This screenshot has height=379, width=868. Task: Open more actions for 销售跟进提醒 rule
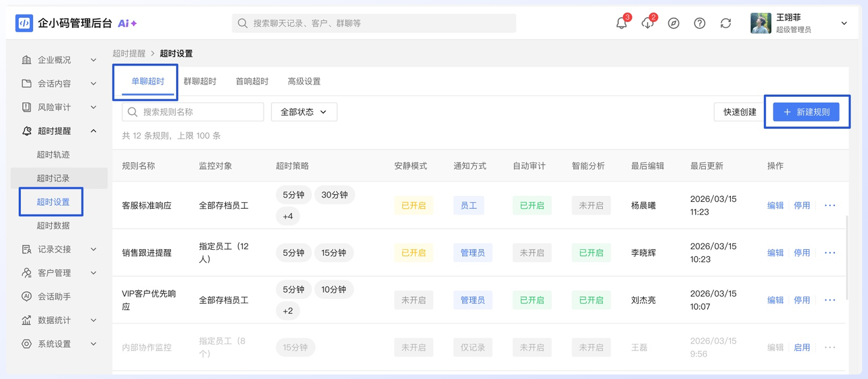click(x=830, y=253)
